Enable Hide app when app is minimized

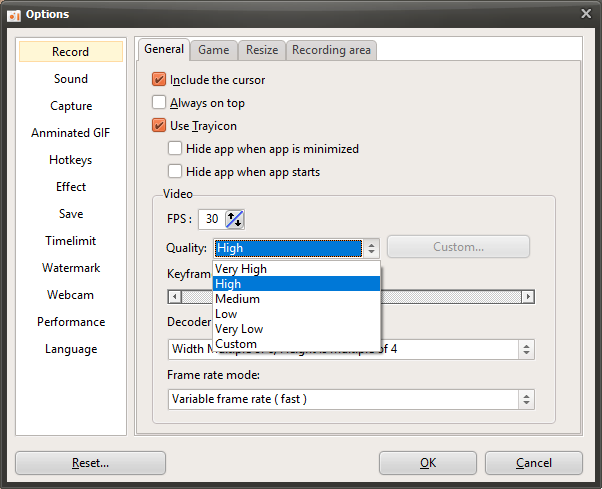[175, 148]
